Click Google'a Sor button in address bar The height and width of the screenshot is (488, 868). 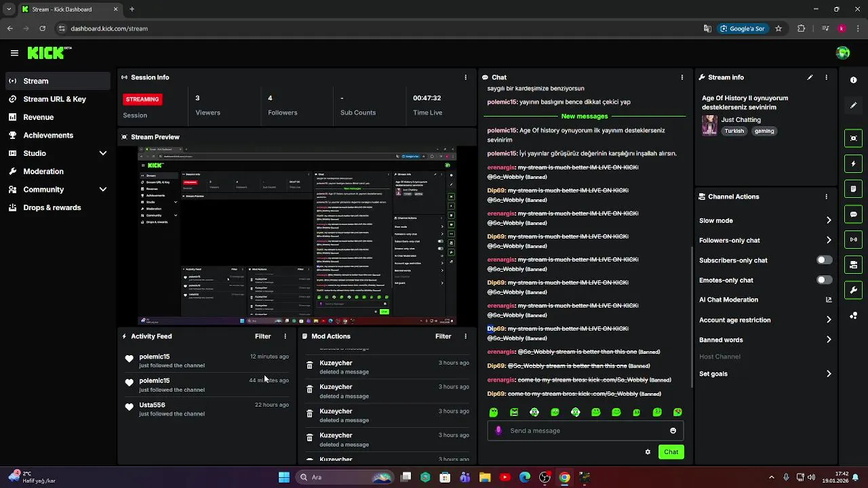click(743, 28)
